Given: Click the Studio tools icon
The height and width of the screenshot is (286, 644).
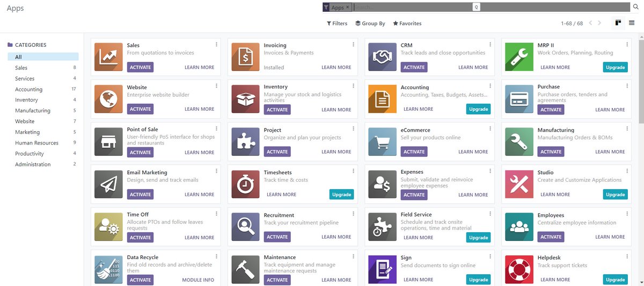Looking at the screenshot, I should click(x=519, y=184).
